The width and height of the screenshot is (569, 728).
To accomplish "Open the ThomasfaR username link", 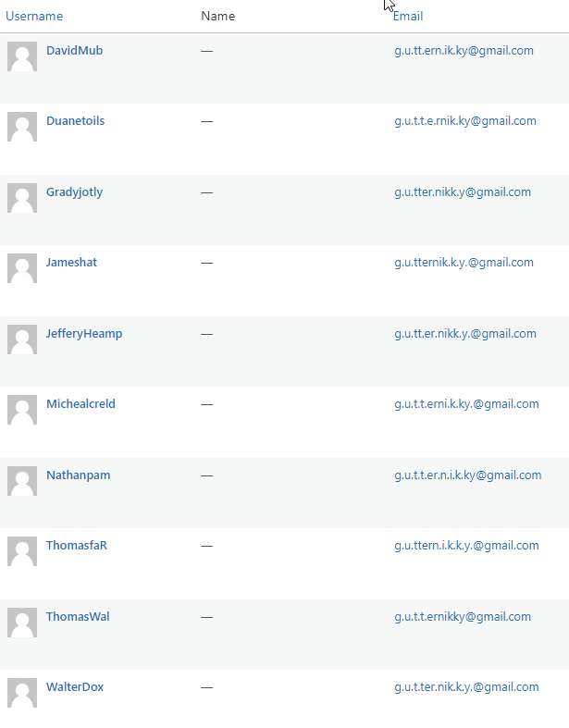I will coord(77,546).
